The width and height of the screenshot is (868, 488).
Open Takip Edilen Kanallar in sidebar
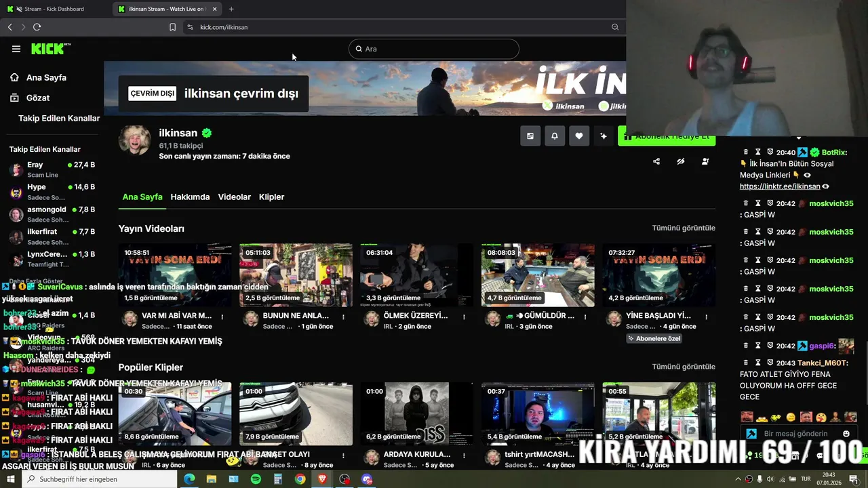pyautogui.click(x=59, y=118)
